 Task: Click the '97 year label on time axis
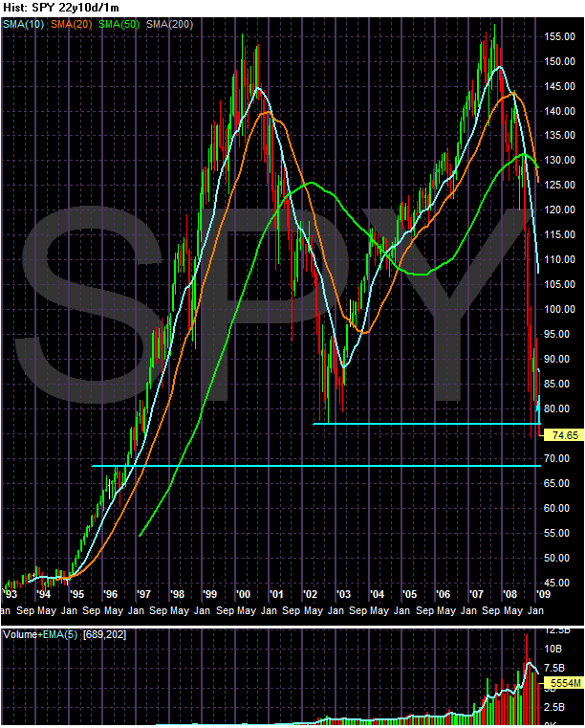click(143, 594)
